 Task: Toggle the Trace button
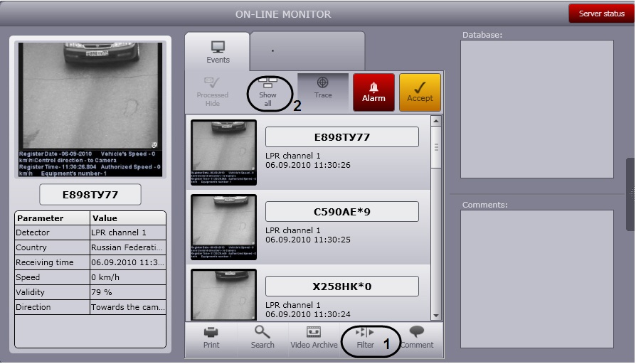tap(323, 92)
